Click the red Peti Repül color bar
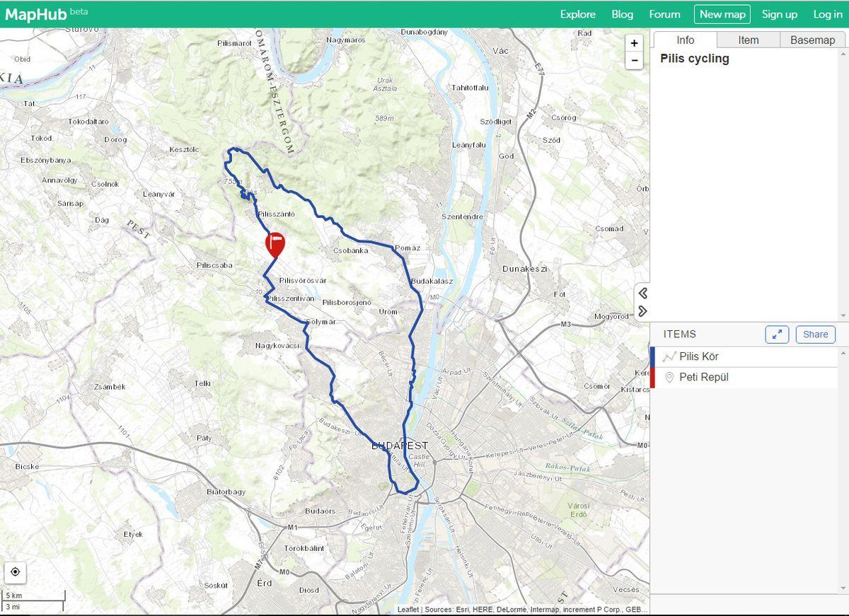The image size is (849, 616). (652, 377)
